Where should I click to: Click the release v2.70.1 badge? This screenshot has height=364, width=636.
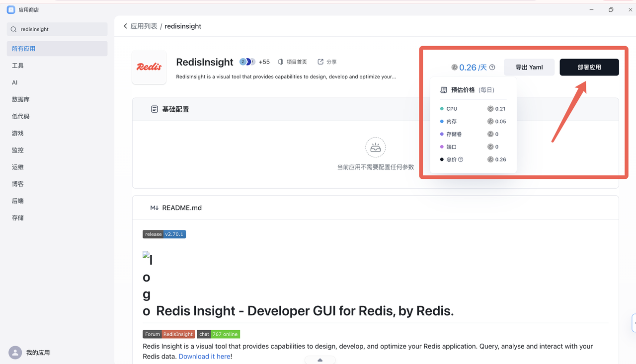[164, 234]
